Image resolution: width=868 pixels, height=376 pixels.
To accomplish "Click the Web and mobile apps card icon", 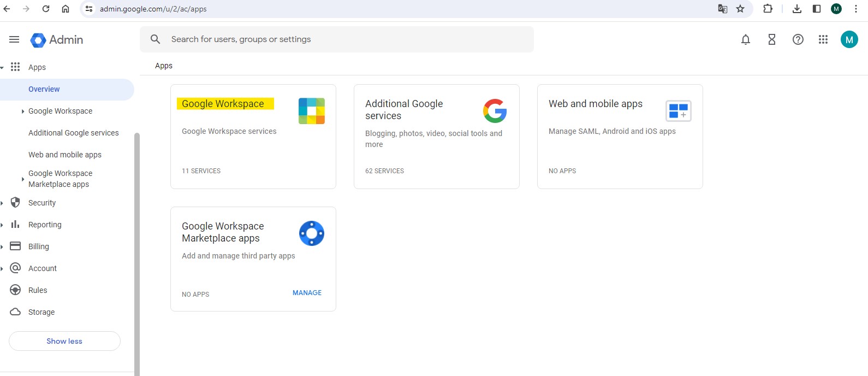I will [679, 111].
